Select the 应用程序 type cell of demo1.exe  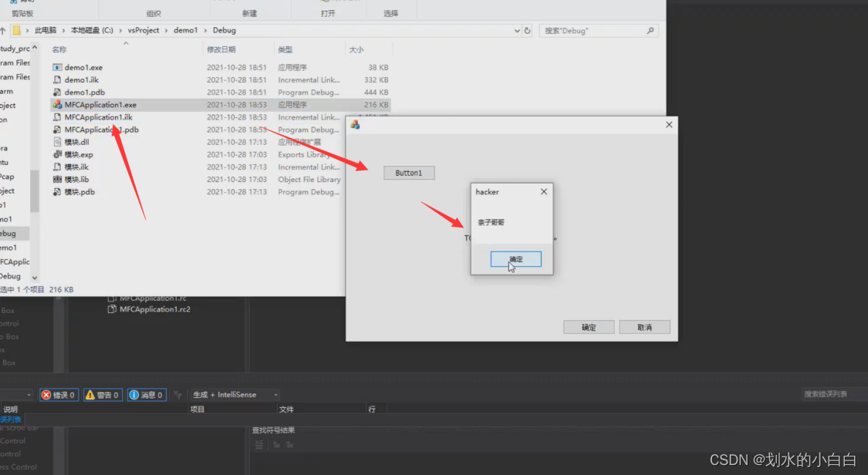point(292,67)
